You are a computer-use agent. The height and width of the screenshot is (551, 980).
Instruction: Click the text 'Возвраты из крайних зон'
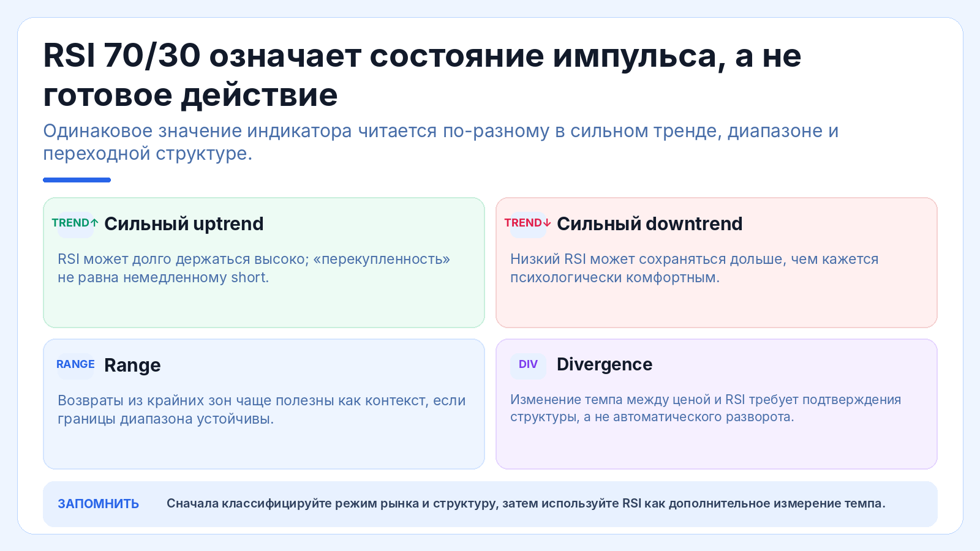tap(262, 410)
